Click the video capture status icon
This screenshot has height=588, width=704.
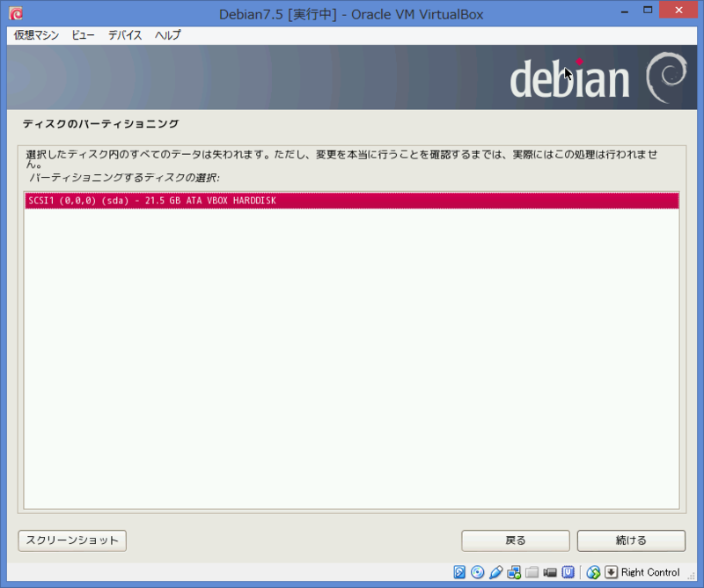coord(551,572)
